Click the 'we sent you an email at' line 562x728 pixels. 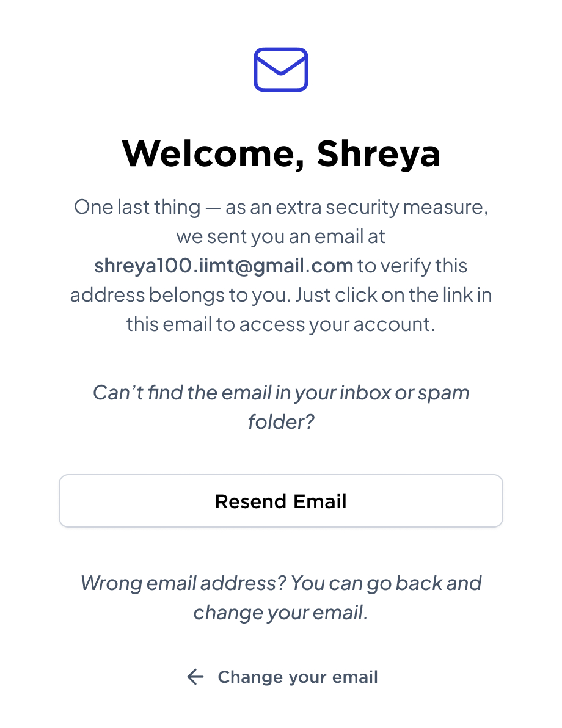click(281, 237)
